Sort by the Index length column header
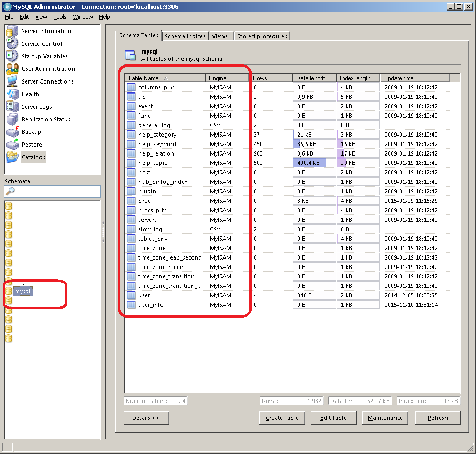 click(358, 78)
